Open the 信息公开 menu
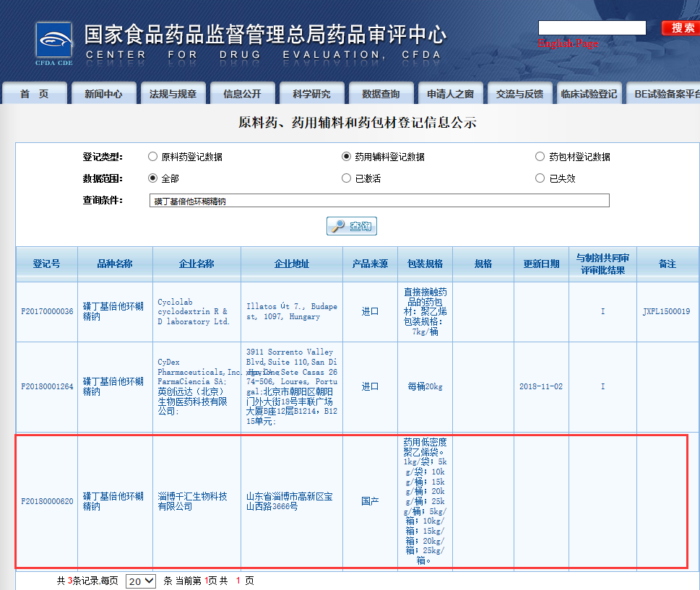This screenshot has width=700, height=590. pyautogui.click(x=242, y=92)
